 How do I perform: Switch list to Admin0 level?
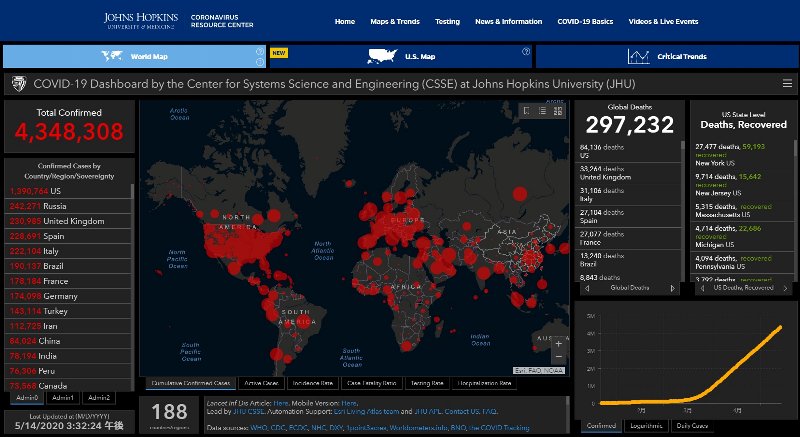click(27, 398)
